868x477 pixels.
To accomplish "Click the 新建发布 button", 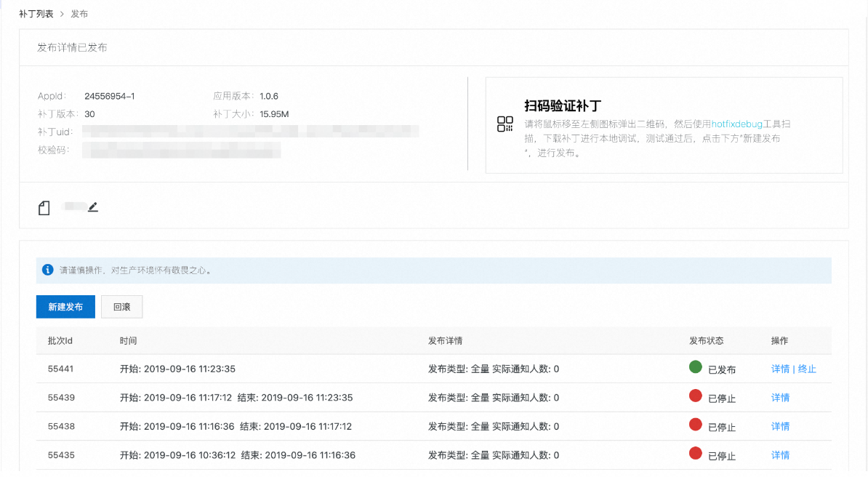I will pos(65,307).
